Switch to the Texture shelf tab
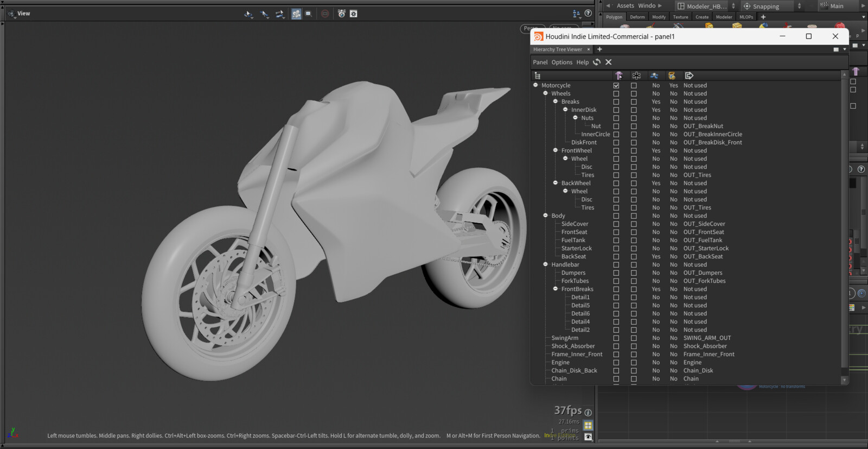Viewport: 868px width, 449px height. click(680, 17)
